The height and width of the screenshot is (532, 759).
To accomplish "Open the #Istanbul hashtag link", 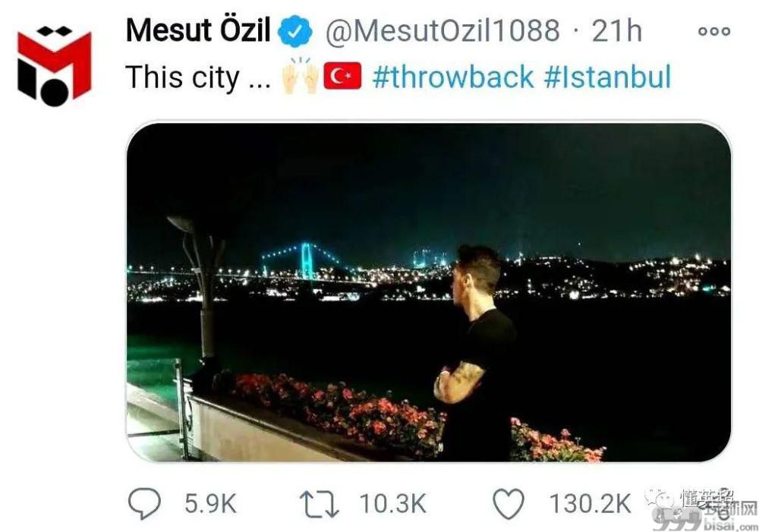I will [x=608, y=77].
